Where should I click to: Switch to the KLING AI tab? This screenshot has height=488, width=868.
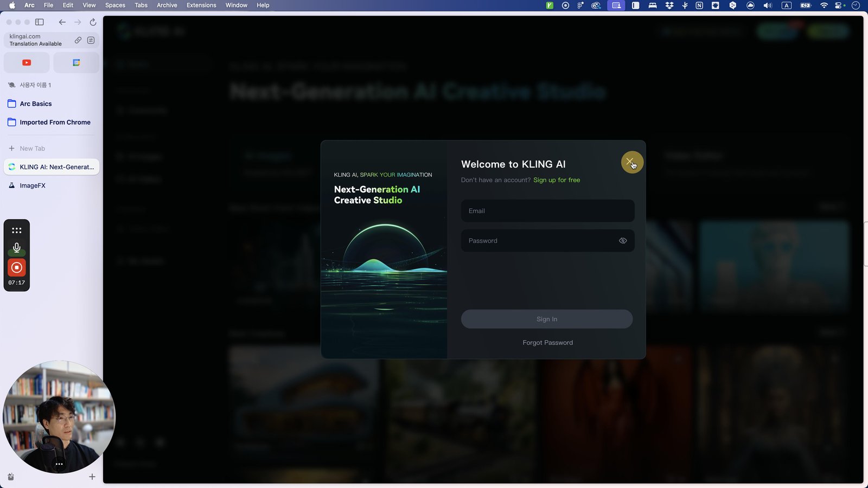pos(52,167)
